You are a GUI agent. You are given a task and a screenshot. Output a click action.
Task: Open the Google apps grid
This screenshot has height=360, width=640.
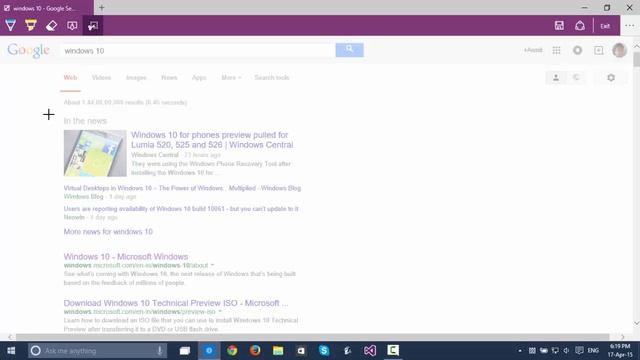[x=556, y=50]
